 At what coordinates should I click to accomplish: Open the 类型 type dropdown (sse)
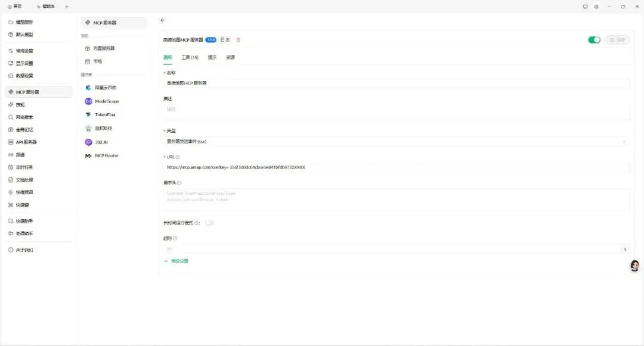(x=396, y=141)
